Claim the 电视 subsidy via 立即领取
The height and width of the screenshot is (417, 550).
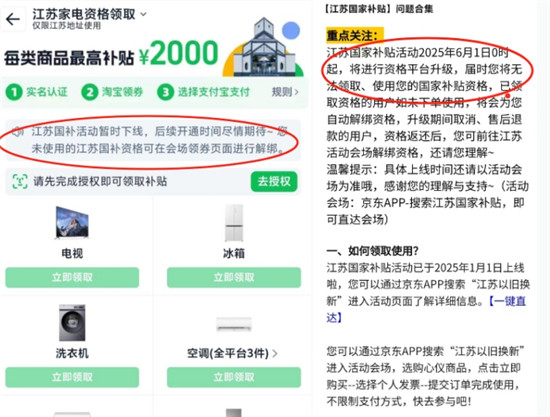tap(72, 277)
